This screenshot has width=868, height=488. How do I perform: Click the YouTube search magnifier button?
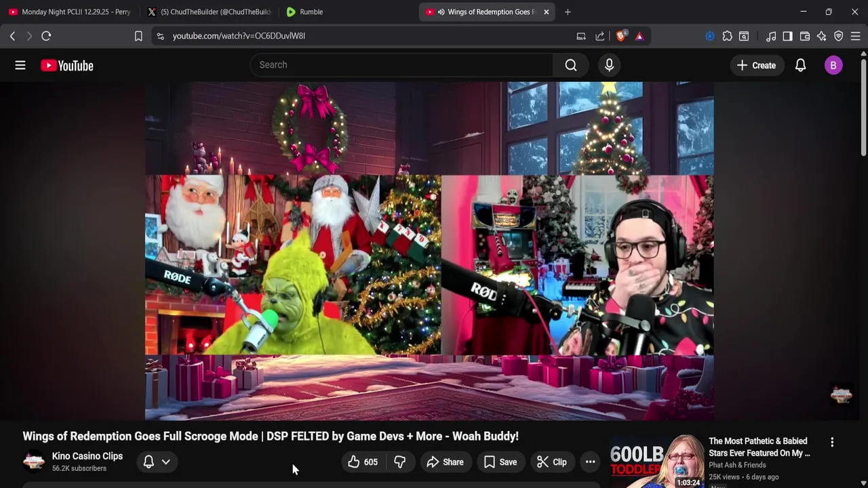click(x=571, y=65)
